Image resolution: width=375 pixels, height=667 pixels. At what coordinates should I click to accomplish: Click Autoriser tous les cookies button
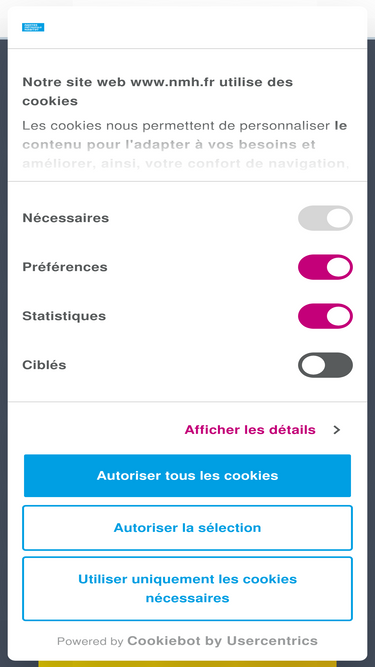(x=188, y=476)
